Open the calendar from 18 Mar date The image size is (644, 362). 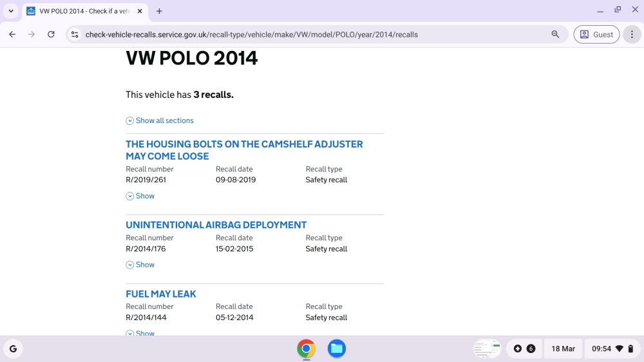pos(563,349)
